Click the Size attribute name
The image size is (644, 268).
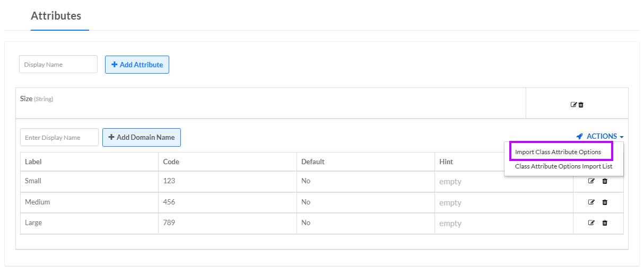coord(26,99)
